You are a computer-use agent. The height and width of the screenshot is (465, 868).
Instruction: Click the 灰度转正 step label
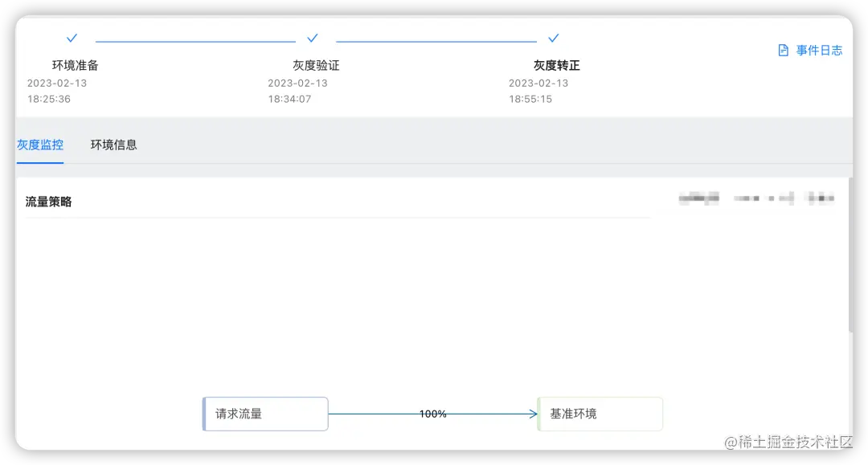(x=557, y=65)
